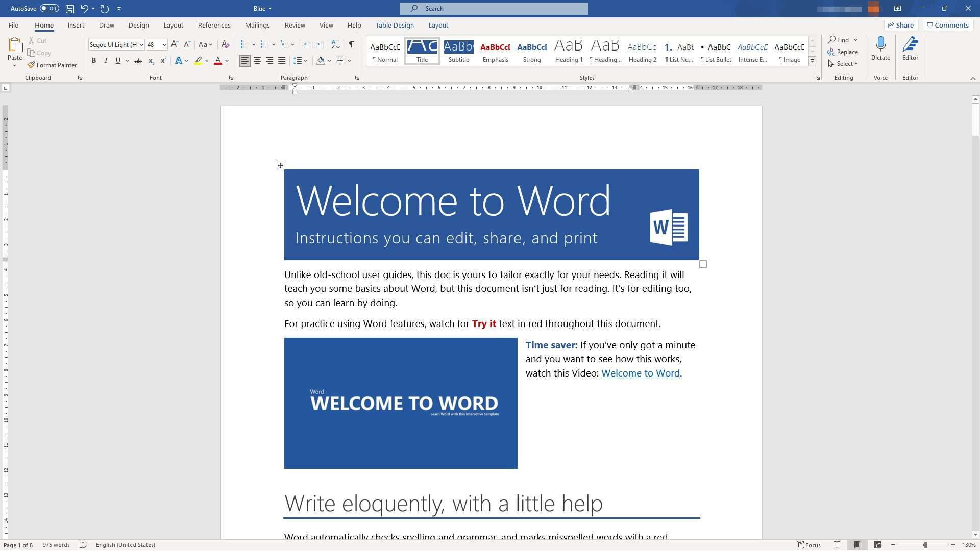The height and width of the screenshot is (551, 980).
Task: Click Clear All Formatting icon
Action: (225, 45)
